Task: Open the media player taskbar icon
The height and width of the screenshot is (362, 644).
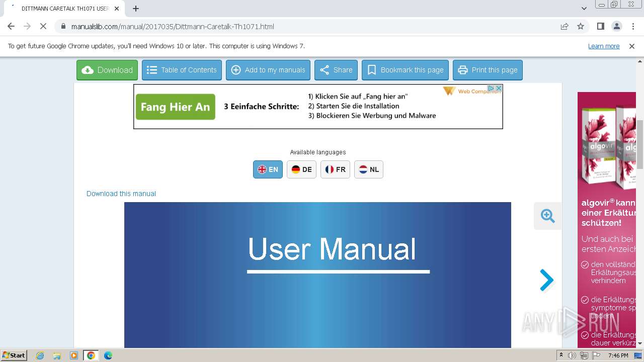Action: click(74, 355)
